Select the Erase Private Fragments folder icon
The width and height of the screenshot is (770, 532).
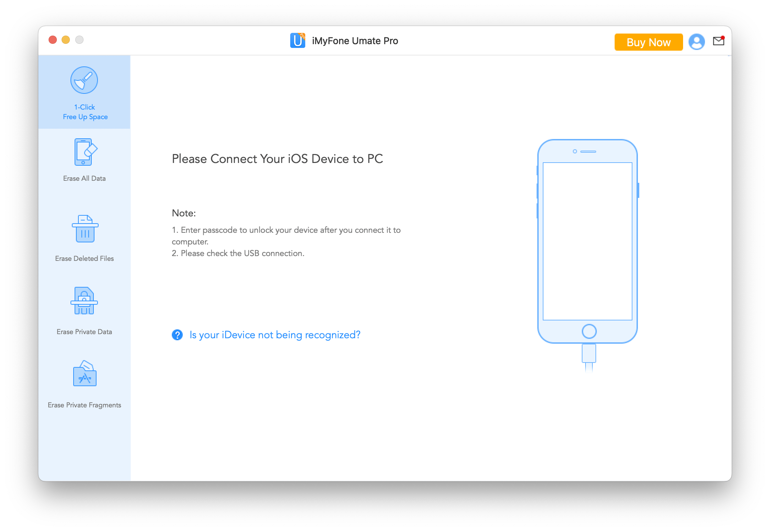85,373
